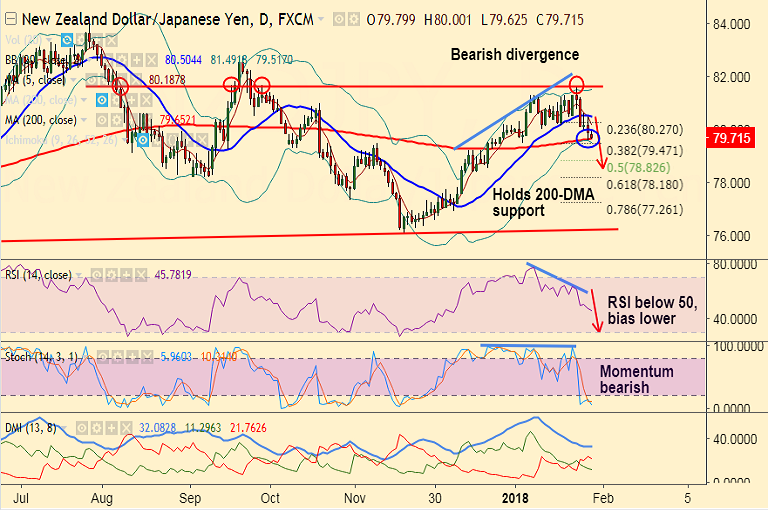Hide the Stoch (14, 3, 1) indicator
768x513 pixels.
pyautogui.click(x=103, y=357)
